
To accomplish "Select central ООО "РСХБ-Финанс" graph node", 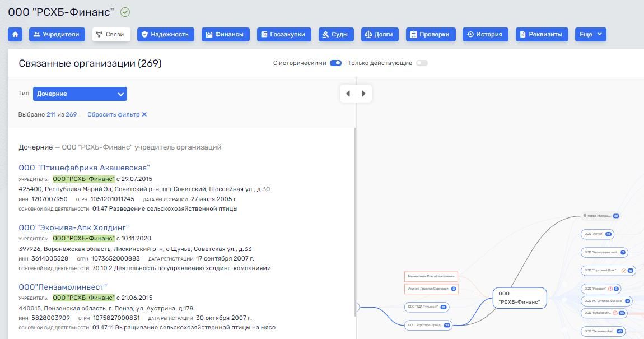I will click(x=520, y=298).
